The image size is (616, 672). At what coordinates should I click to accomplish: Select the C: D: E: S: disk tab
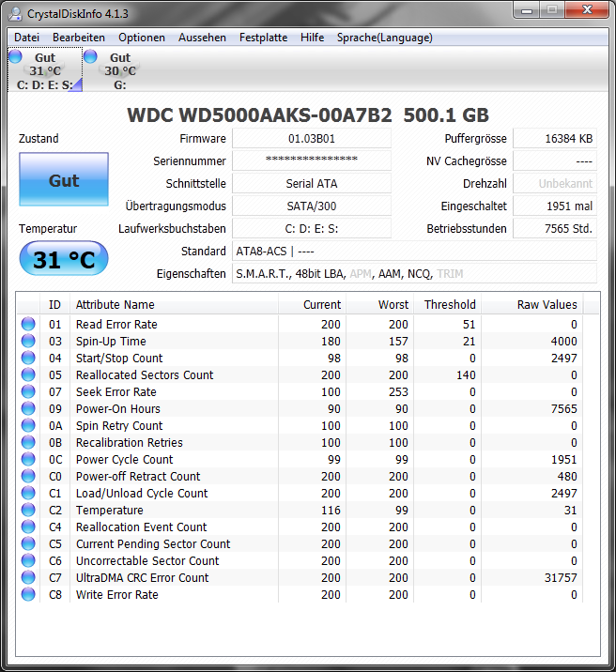(45, 70)
